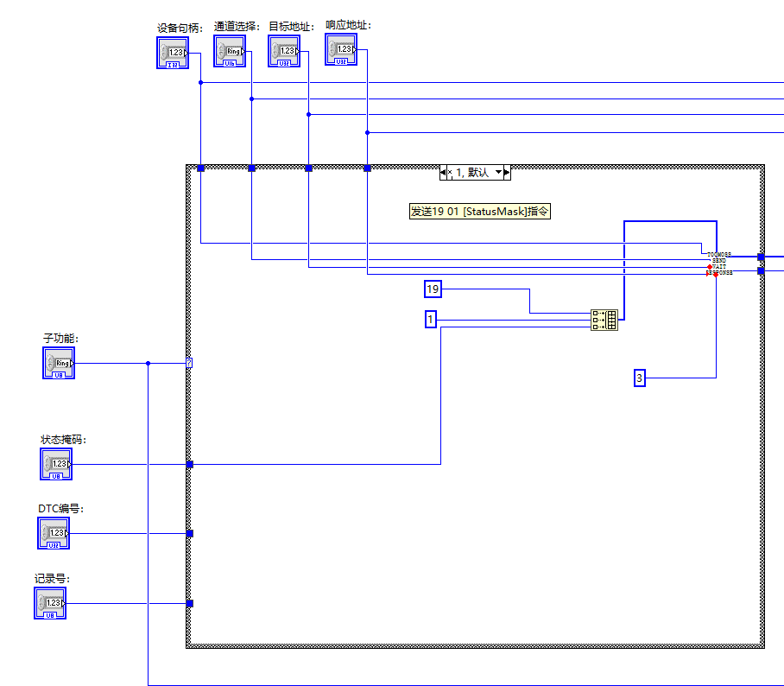
Task: Select the 状态掩码 U8 terminal
Action: pos(56,464)
